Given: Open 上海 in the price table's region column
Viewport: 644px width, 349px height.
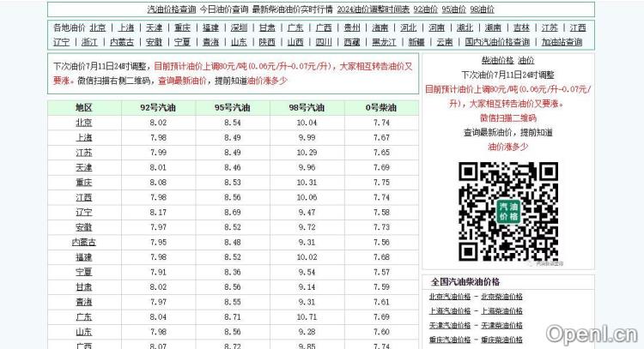Looking at the screenshot, I should click(84, 138).
